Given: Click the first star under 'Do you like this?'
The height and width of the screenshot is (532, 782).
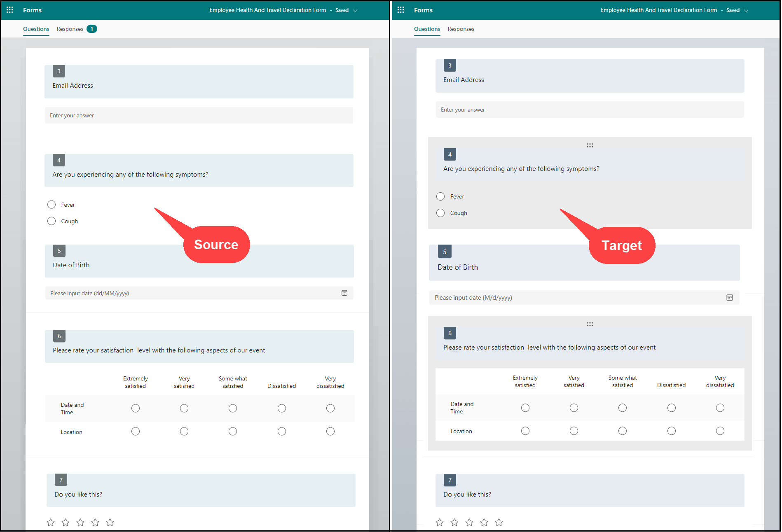Looking at the screenshot, I should (50, 522).
